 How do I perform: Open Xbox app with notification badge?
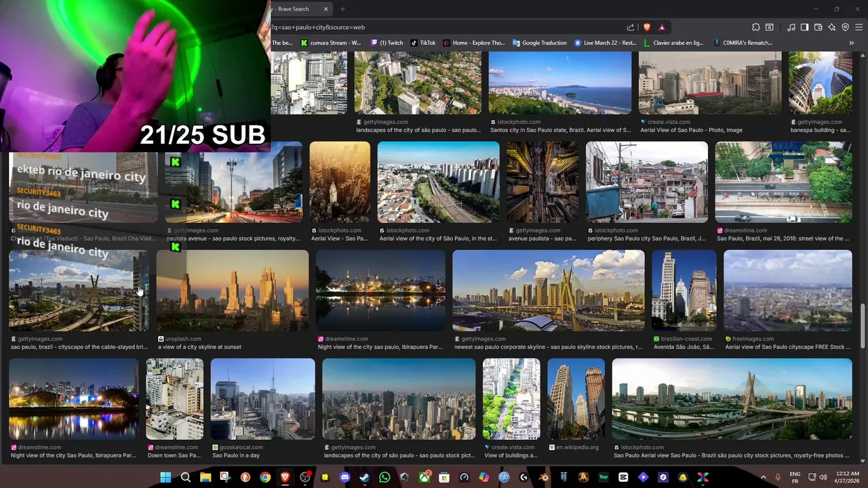(x=425, y=477)
